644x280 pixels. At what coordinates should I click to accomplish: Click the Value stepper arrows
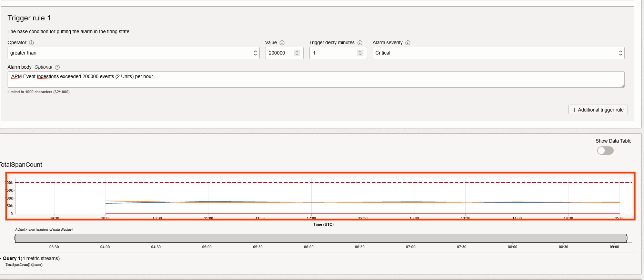click(297, 53)
